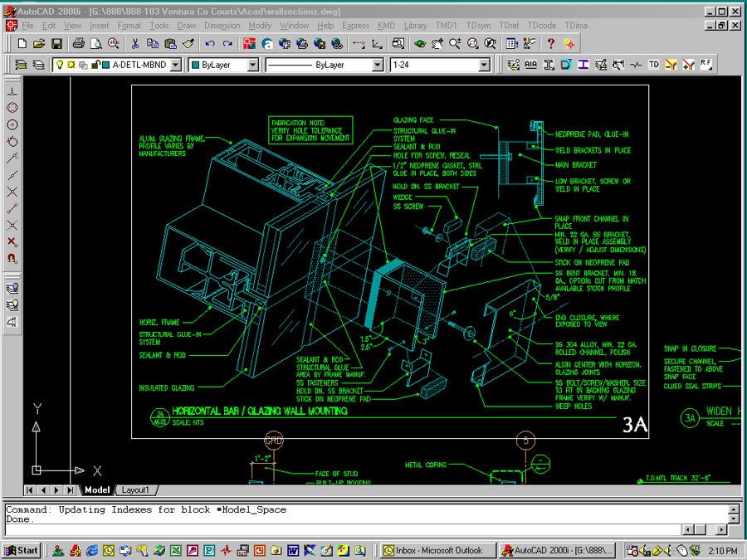This screenshot has height=560, width=747.
Task: Click the Make Object's Layer Current icon
Action: pos(21,65)
